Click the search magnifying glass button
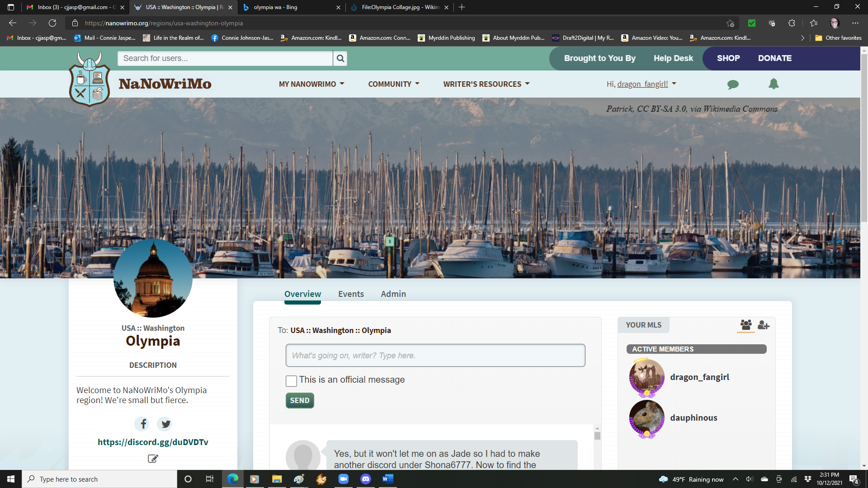Viewport: 868px width, 488px height. point(340,58)
